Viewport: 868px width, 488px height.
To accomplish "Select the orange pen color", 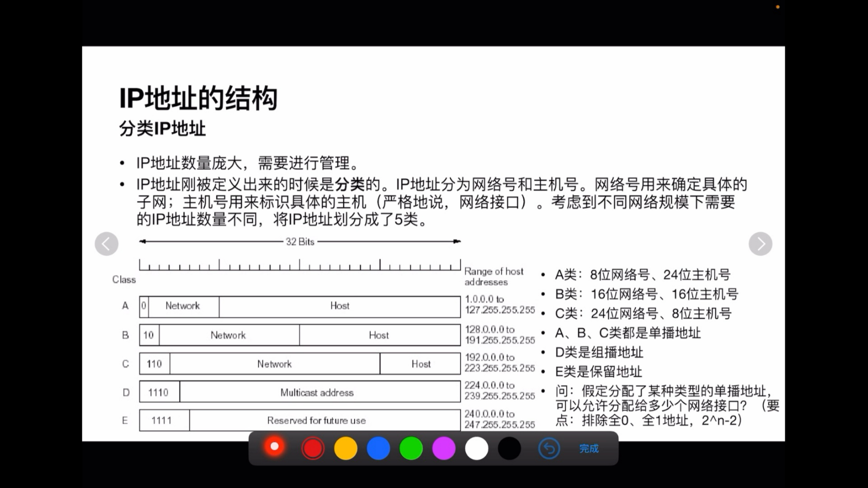I will (x=346, y=448).
